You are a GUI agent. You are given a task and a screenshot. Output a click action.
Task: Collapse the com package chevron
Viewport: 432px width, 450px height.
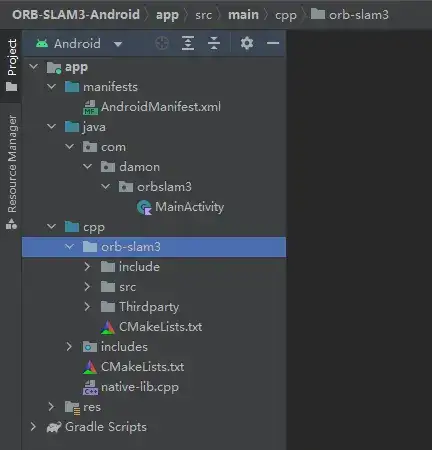coord(70,147)
